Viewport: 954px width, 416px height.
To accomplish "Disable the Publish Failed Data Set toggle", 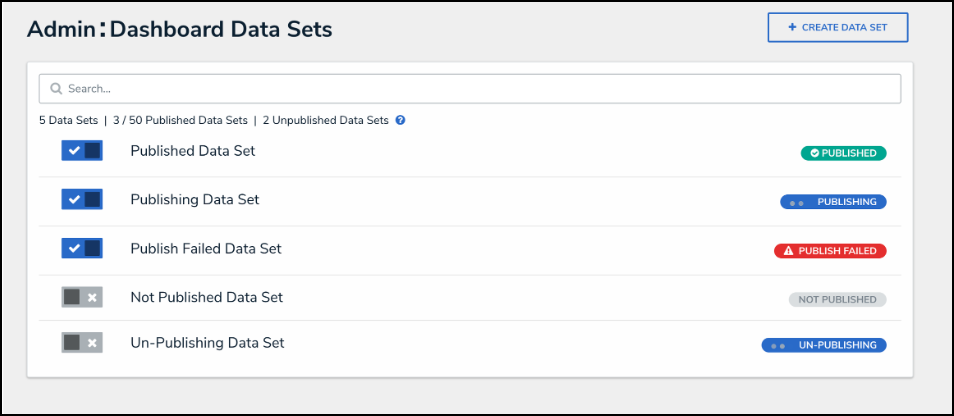I will (82, 248).
